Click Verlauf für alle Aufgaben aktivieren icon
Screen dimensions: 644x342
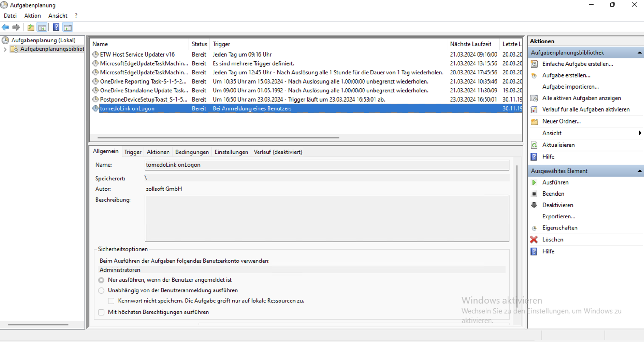[534, 109]
